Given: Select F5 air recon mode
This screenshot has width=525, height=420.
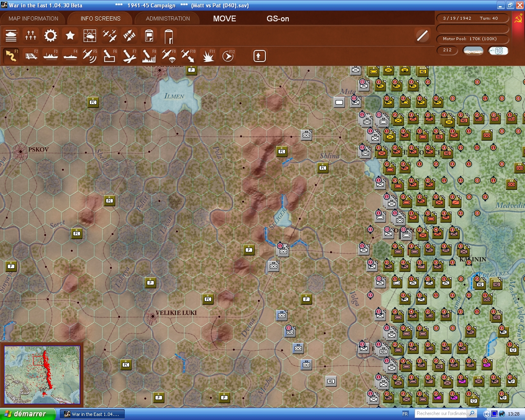Looking at the screenshot, I should coord(90,56).
